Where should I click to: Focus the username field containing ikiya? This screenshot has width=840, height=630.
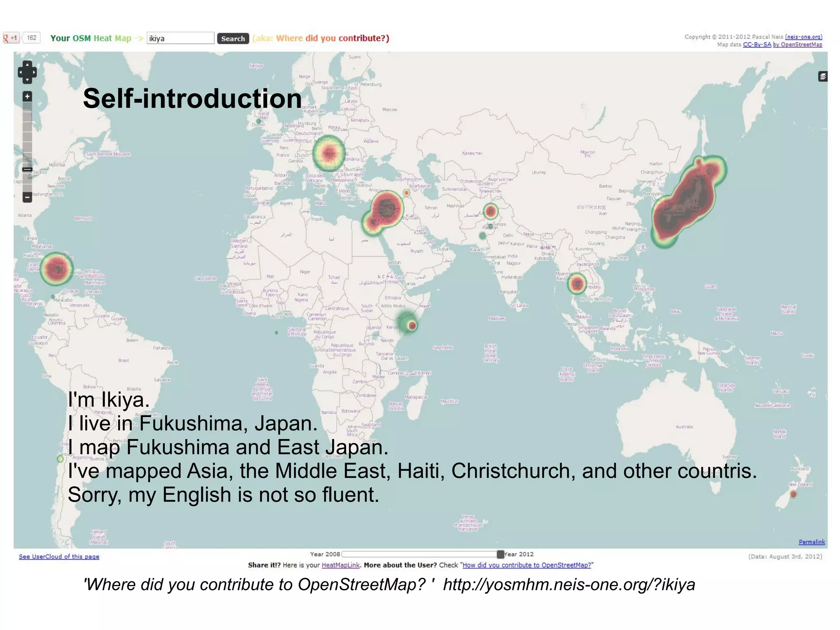pyautogui.click(x=180, y=38)
